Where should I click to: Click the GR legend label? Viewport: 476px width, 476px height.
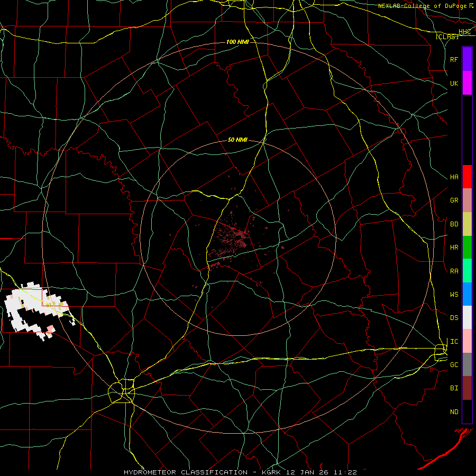click(x=454, y=200)
